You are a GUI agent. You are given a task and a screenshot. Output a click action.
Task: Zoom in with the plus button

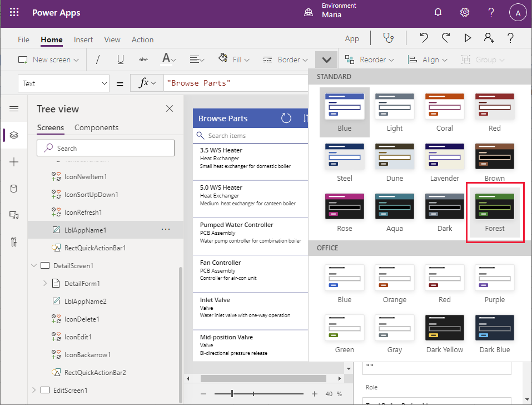(x=315, y=394)
